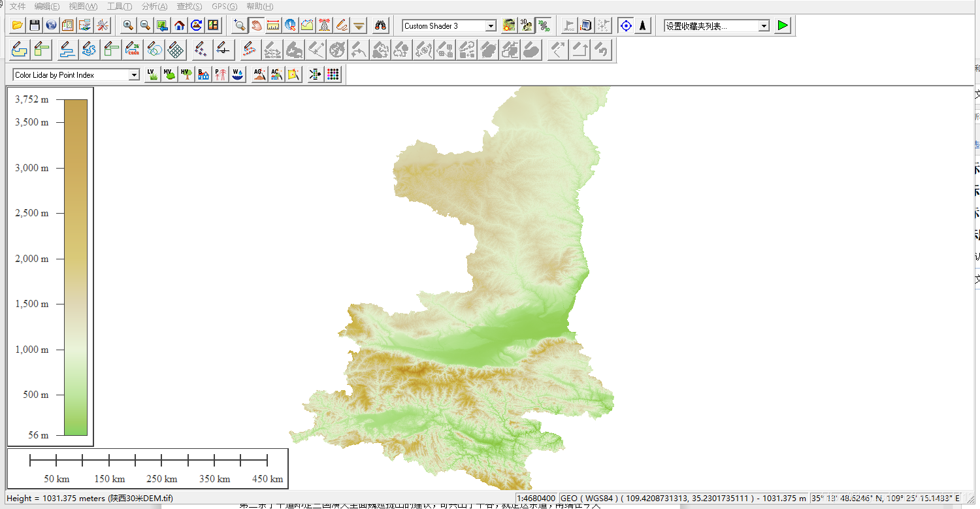Click the refresh redraw map icon
Screen dimensions: 980x509
(x=196, y=25)
